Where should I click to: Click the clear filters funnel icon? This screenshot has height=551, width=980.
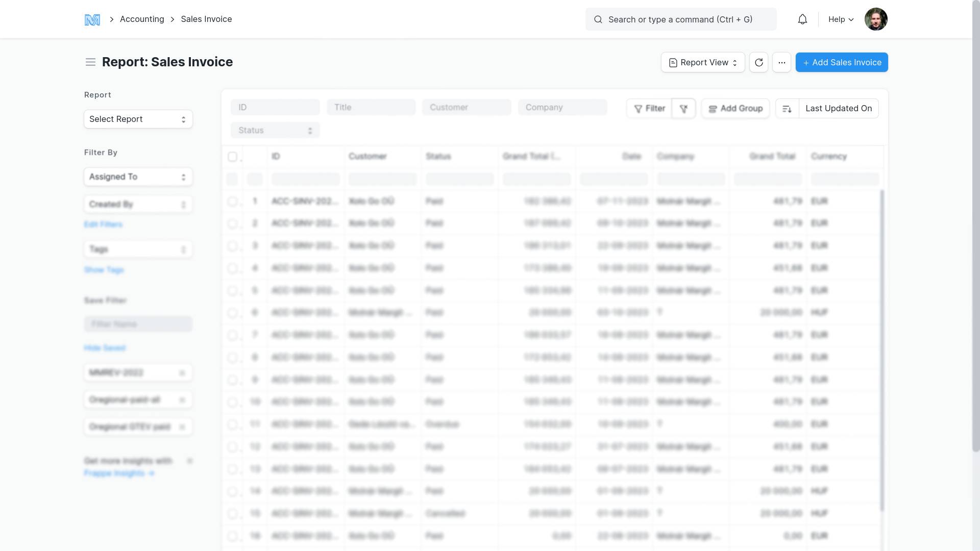pyautogui.click(x=683, y=108)
